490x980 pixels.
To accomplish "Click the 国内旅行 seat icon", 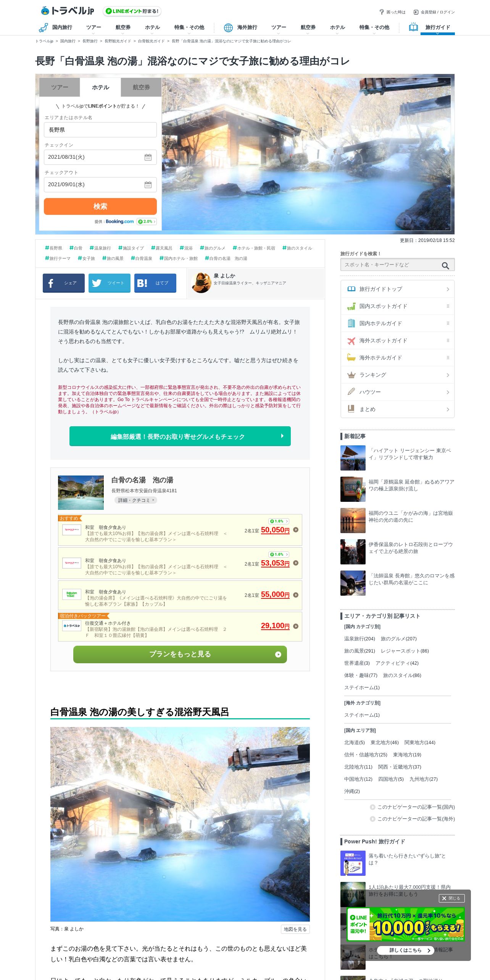I will pyautogui.click(x=43, y=27).
